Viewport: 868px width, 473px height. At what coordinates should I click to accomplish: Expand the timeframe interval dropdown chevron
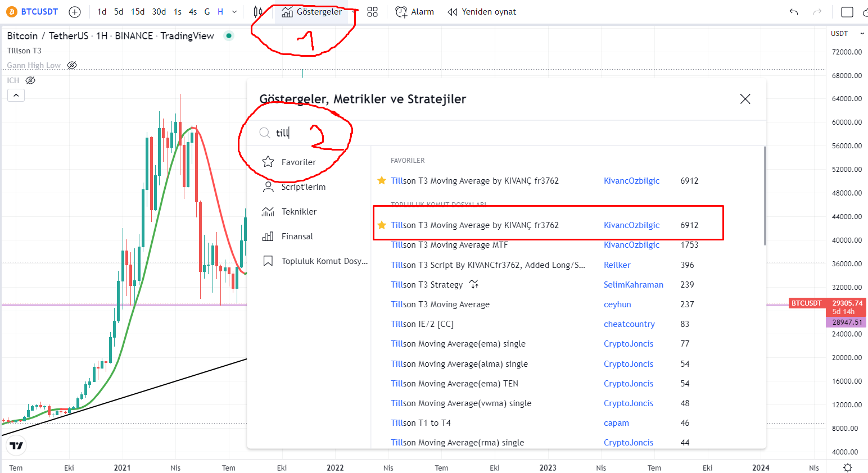point(234,12)
